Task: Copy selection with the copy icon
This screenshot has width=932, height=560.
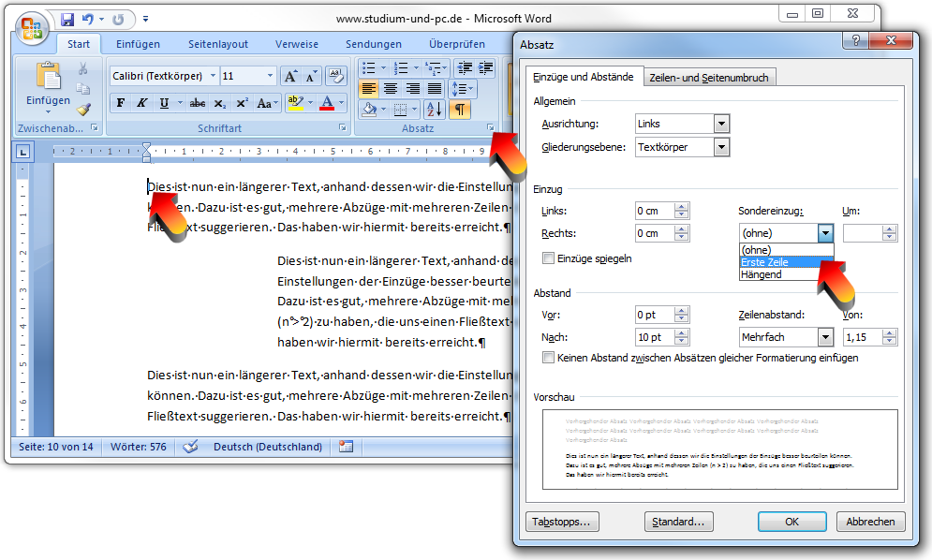Action: [x=83, y=89]
